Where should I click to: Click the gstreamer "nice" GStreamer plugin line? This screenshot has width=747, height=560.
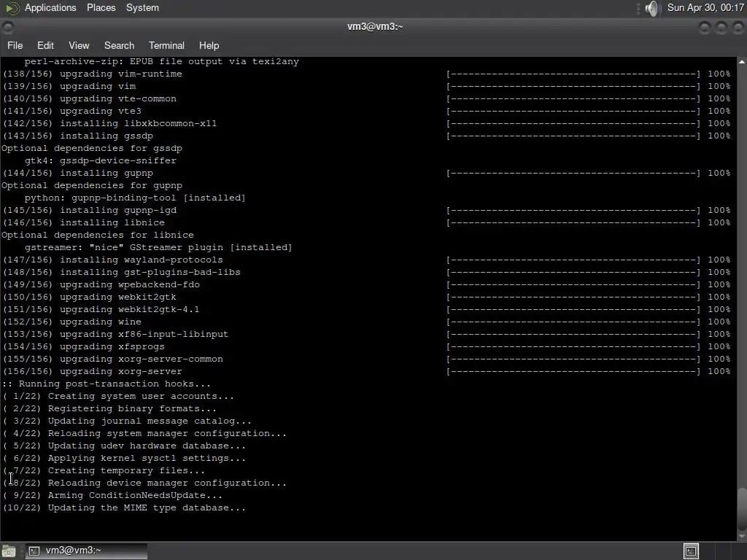click(x=158, y=247)
